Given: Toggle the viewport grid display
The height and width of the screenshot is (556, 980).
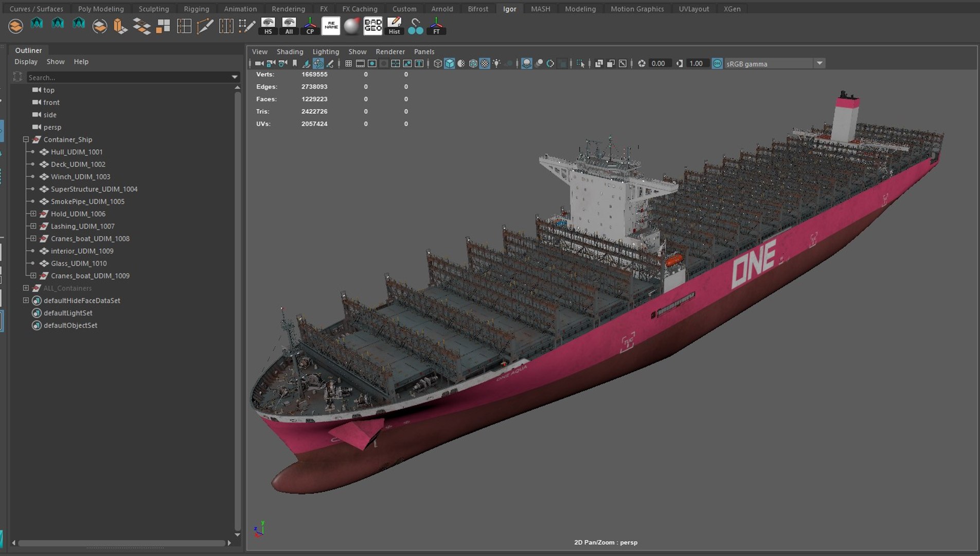Looking at the screenshot, I should tap(348, 63).
